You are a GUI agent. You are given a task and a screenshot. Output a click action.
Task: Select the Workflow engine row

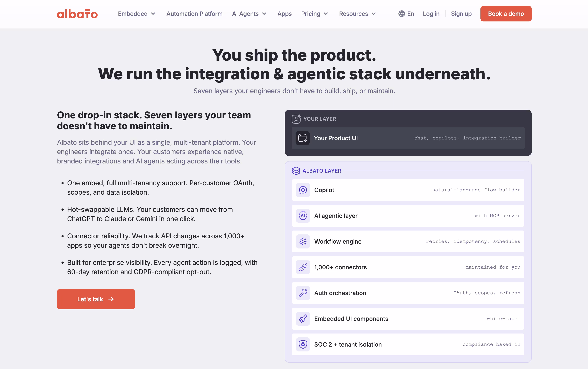point(408,241)
